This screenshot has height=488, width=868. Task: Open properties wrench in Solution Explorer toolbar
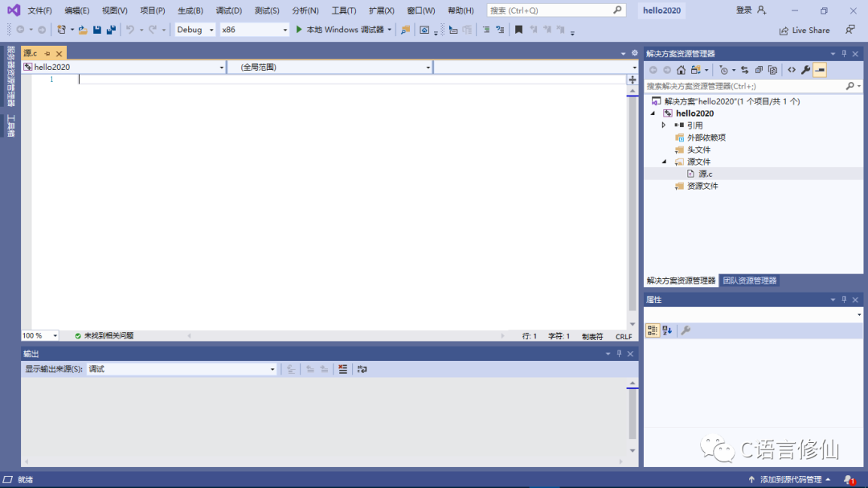pos(806,70)
